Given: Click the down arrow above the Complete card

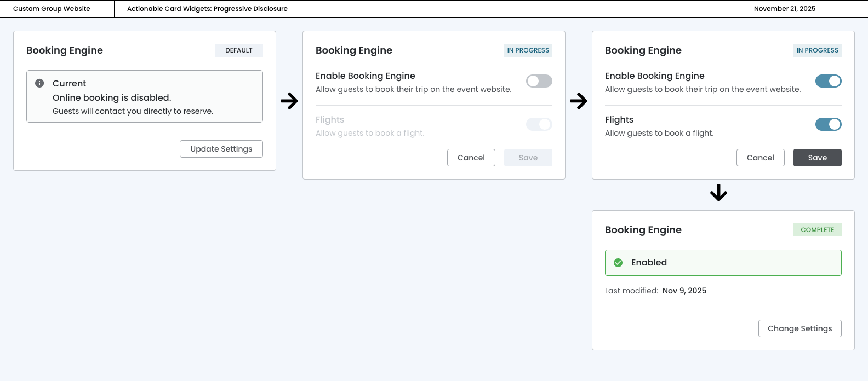Looking at the screenshot, I should (718, 193).
